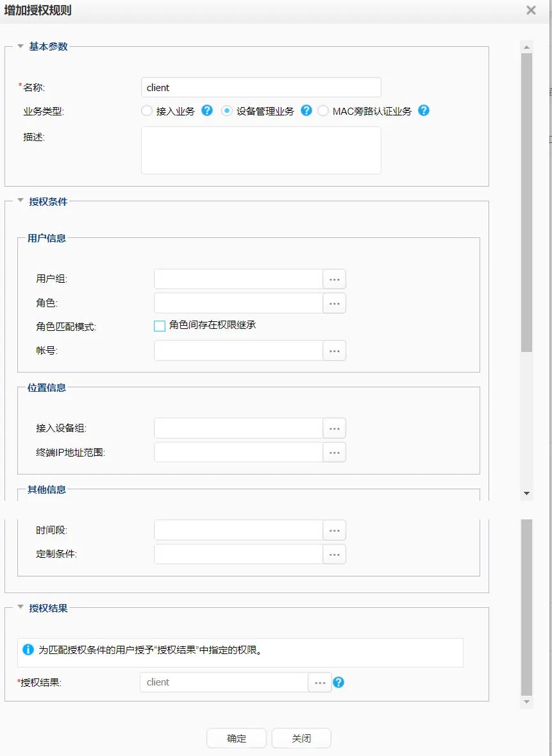Screen dimensions: 552x756
Task: Browse 定制条件 with its ellipsis button
Action: [x=335, y=555]
